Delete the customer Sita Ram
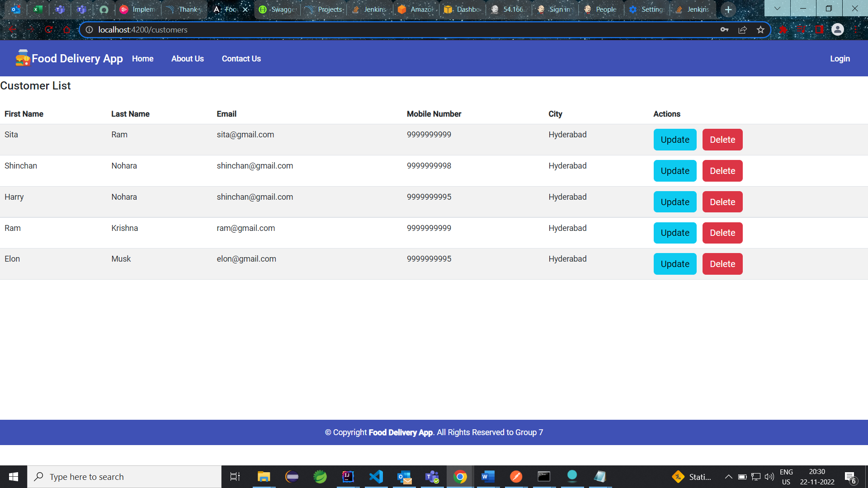This screenshot has width=868, height=488. [x=722, y=140]
